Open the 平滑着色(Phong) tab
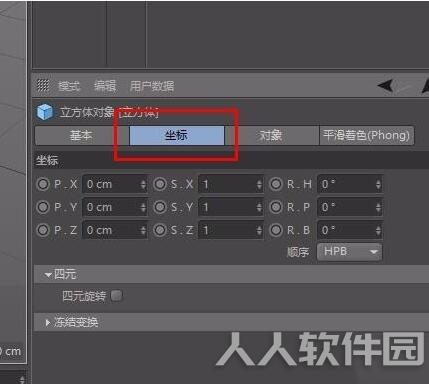The image size is (429, 384). click(x=366, y=135)
